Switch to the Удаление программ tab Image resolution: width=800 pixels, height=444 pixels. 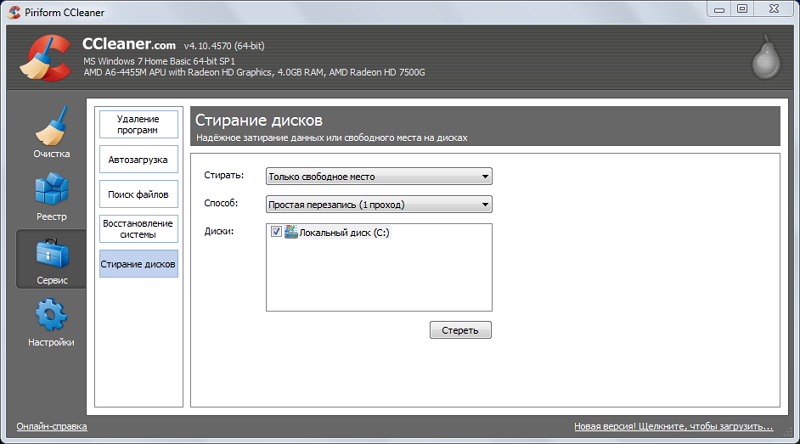coord(138,125)
